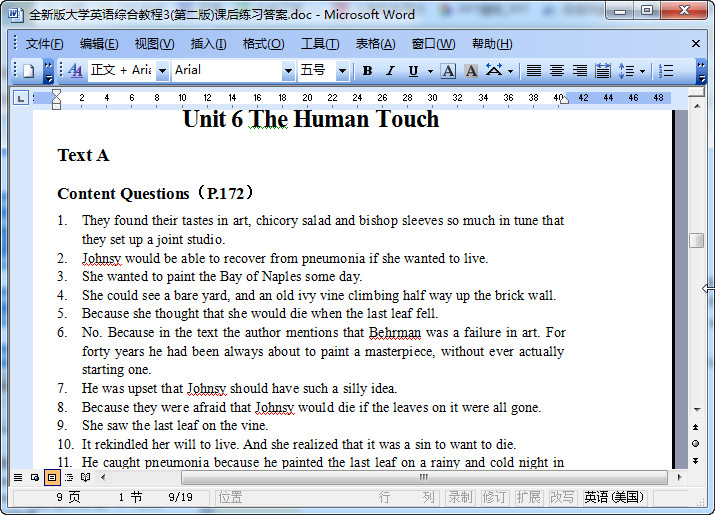Click the line spacing icon
Image resolution: width=715 pixels, height=515 pixels.
click(627, 71)
